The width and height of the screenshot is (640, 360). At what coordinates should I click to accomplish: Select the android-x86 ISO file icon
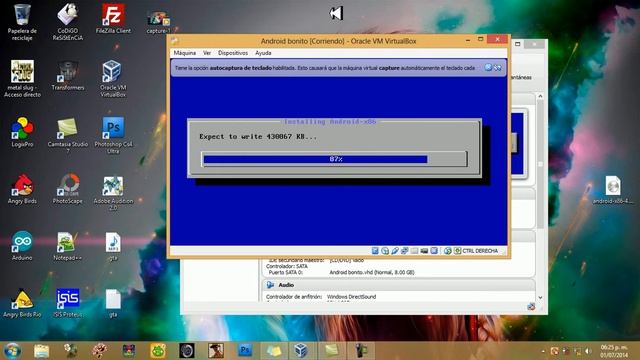click(613, 190)
